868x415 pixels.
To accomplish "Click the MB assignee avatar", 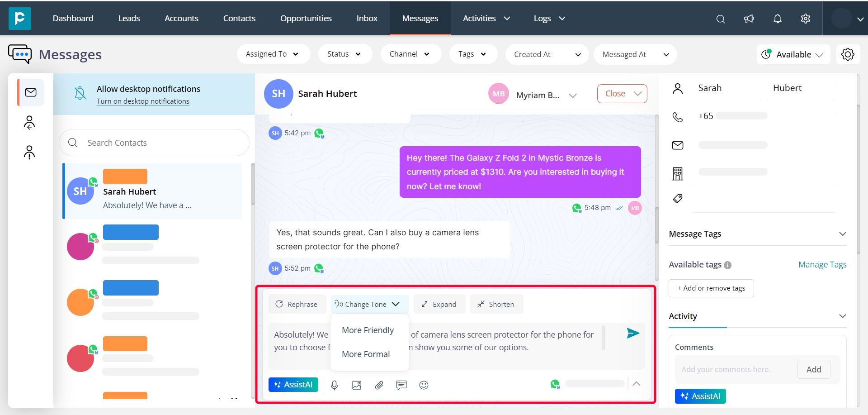I will tap(499, 94).
